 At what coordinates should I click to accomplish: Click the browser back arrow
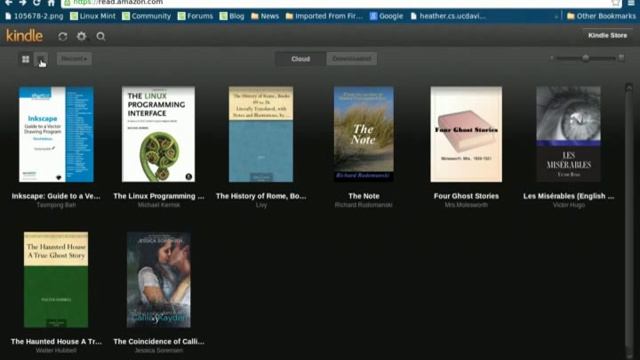[8, 2]
